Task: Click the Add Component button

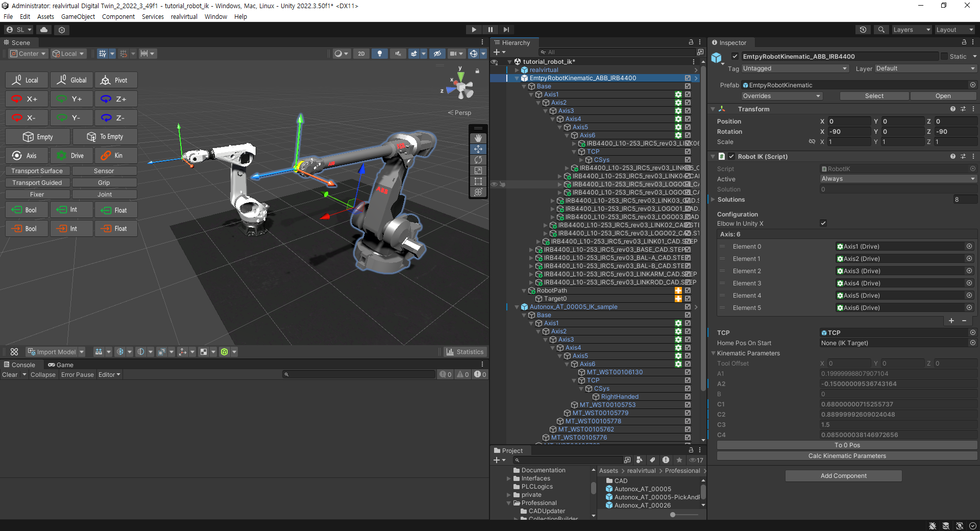Action: [843, 476]
